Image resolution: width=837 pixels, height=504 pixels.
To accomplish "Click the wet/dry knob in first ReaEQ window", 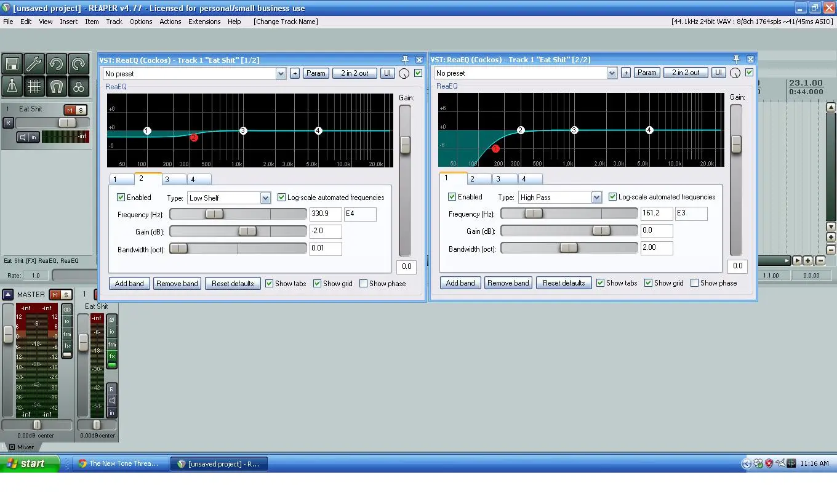I will click(x=404, y=73).
